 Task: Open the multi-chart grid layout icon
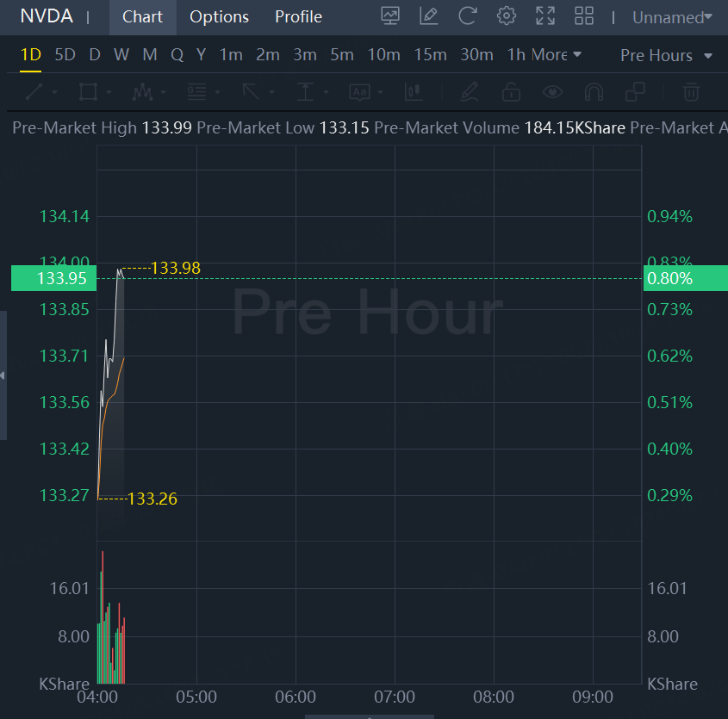(583, 16)
